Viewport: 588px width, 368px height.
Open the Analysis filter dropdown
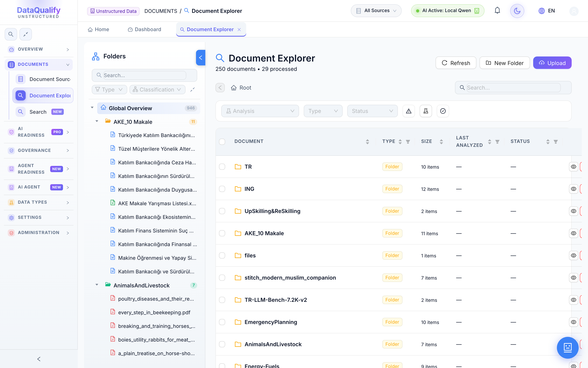click(x=260, y=111)
